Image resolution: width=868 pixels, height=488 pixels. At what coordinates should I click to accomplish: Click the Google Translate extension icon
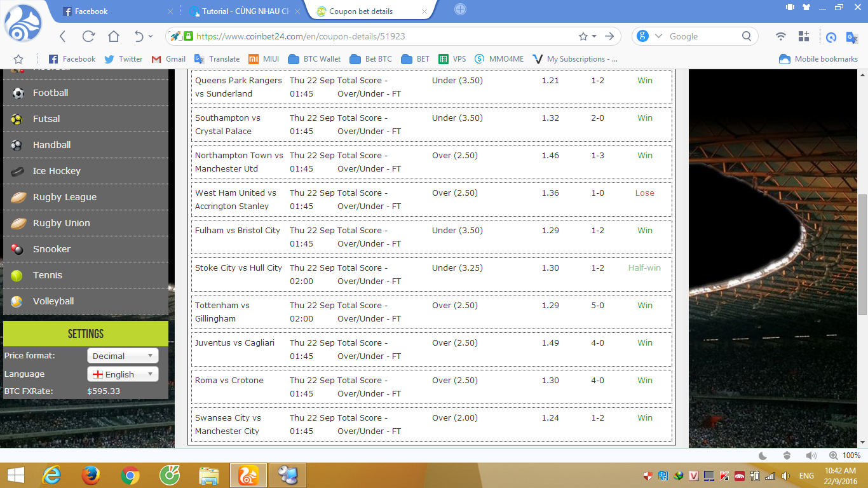click(852, 37)
